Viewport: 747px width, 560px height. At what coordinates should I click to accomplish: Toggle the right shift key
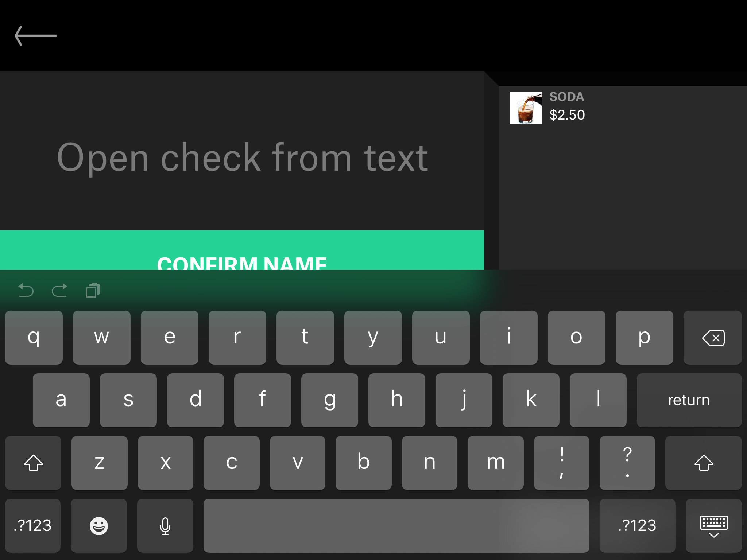point(704,463)
